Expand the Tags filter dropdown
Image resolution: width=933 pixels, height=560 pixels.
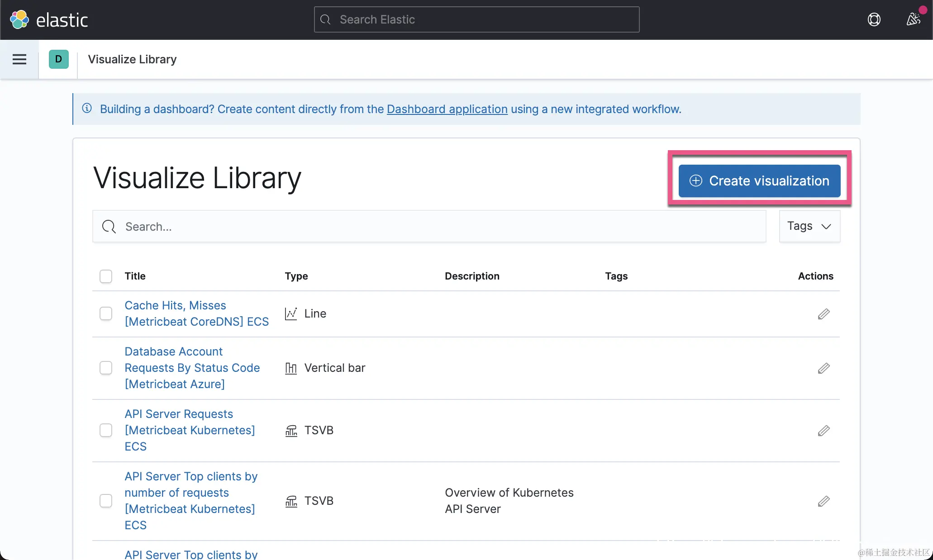809,226
